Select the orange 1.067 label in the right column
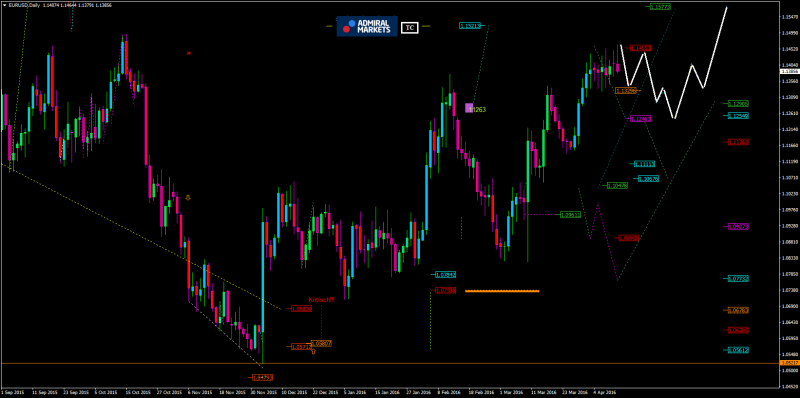This screenshot has width=800, height=398. (x=738, y=310)
